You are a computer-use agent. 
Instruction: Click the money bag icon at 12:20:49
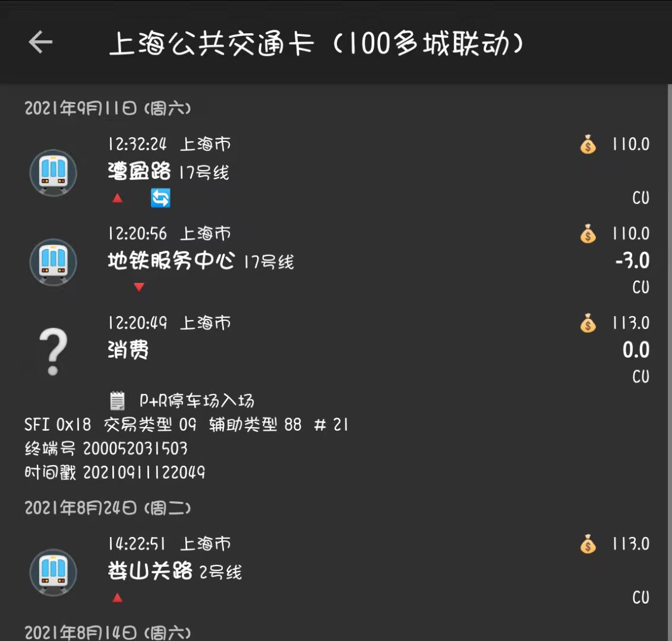588,323
